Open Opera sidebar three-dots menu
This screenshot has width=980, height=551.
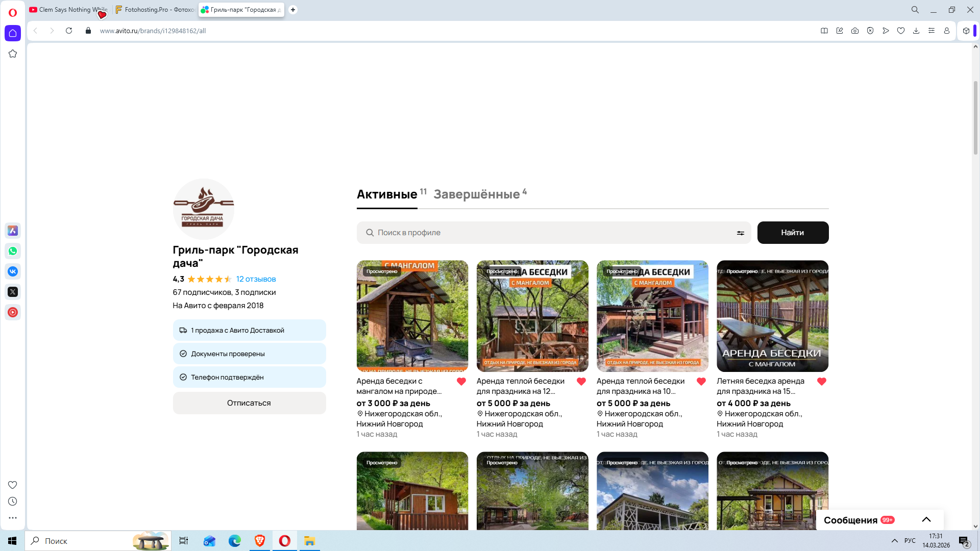click(x=13, y=518)
